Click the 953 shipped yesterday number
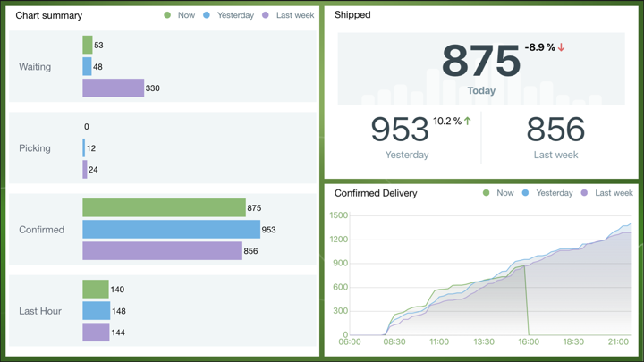Viewport: 644px width, 362px height. click(400, 130)
